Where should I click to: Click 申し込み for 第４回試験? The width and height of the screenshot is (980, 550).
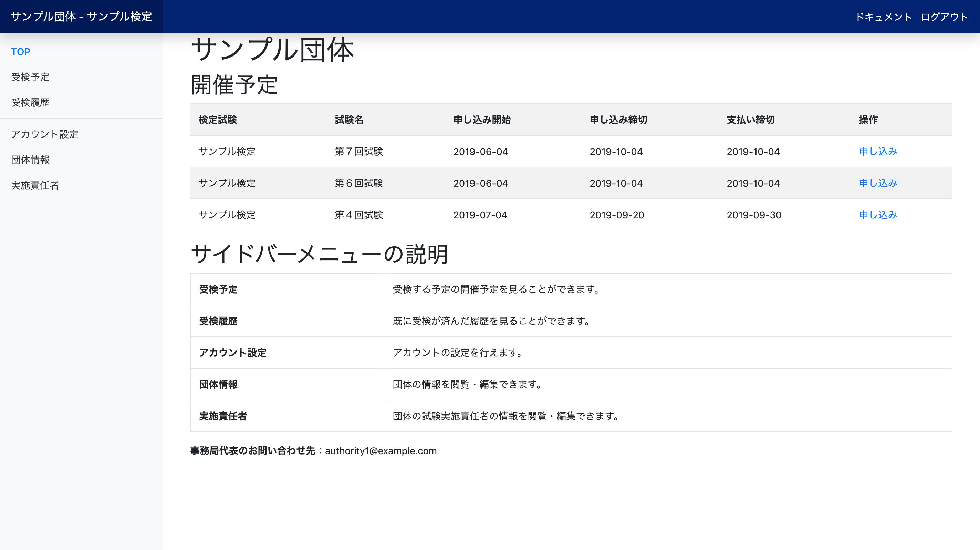[878, 215]
